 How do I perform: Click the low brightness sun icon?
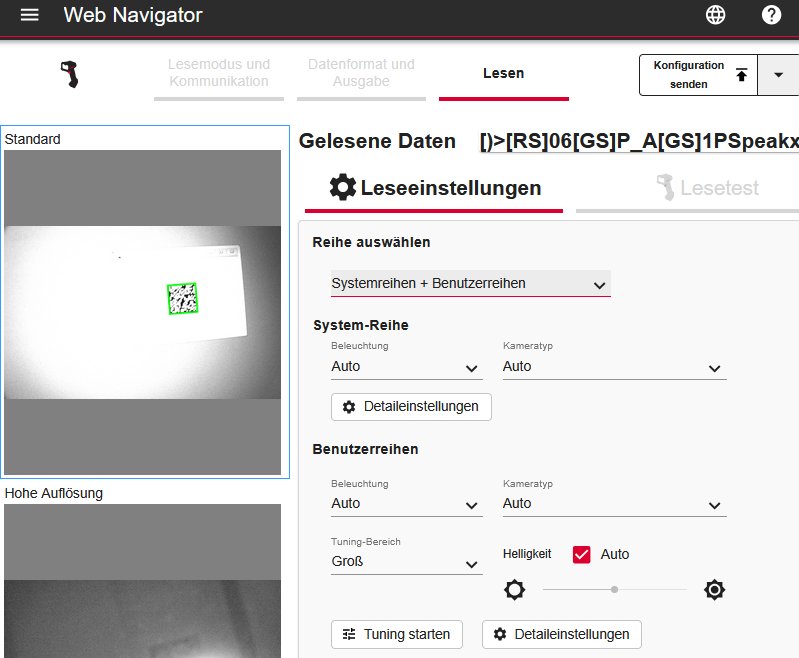click(514, 590)
